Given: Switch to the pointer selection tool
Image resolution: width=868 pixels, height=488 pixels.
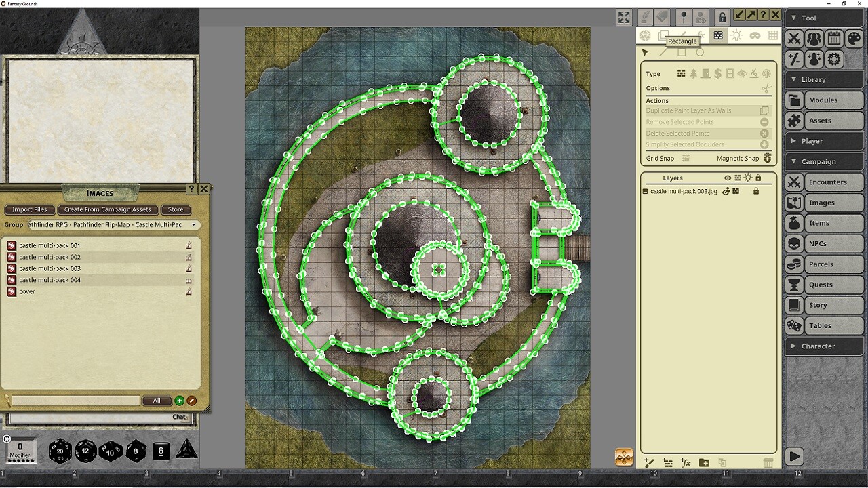Looking at the screenshot, I should [x=645, y=52].
